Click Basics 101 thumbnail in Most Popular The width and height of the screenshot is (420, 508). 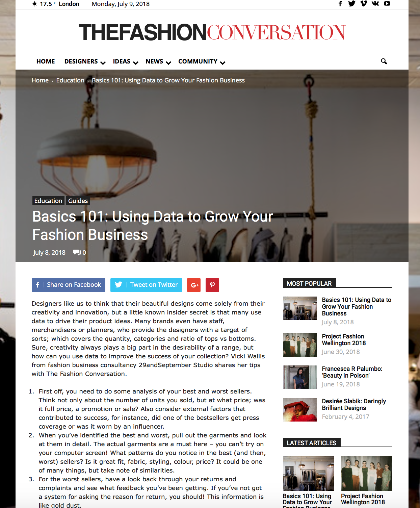coord(300,308)
